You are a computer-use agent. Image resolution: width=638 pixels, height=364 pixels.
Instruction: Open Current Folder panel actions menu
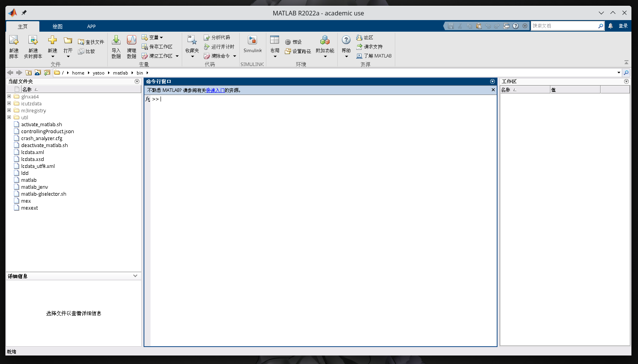pos(137,81)
